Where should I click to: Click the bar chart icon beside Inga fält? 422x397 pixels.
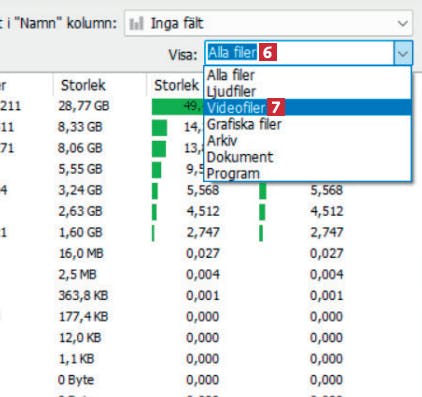(x=136, y=24)
